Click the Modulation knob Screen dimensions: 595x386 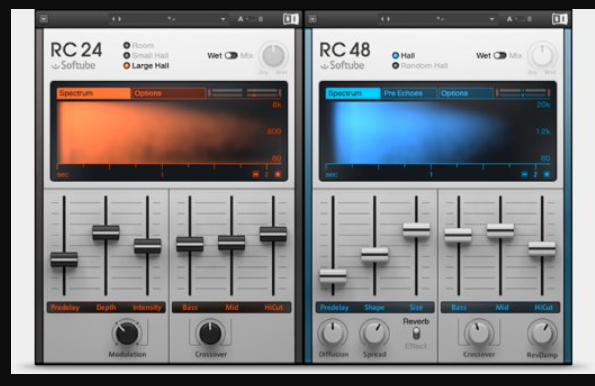126,333
